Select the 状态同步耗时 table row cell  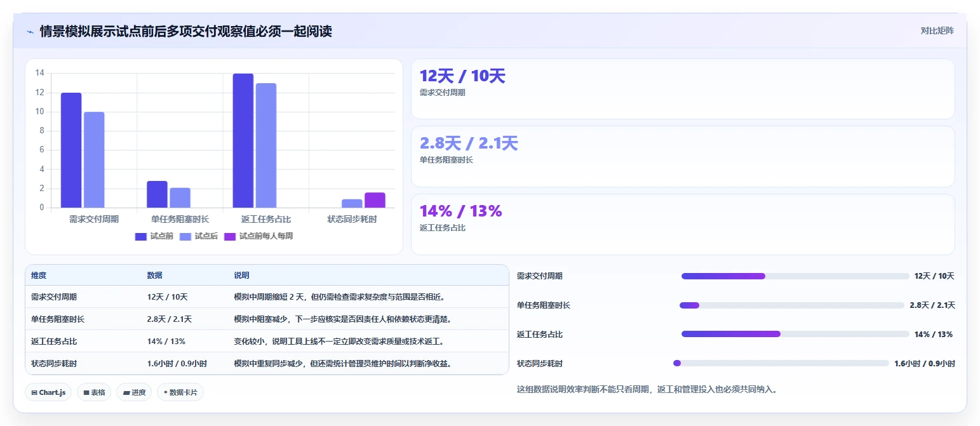coord(54,364)
